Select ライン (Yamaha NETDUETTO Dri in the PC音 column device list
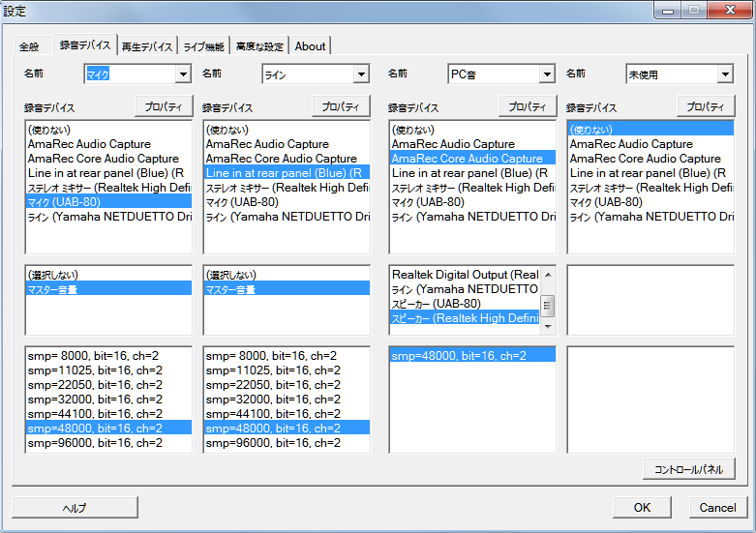Screen dimensions: 756x533 [472, 217]
